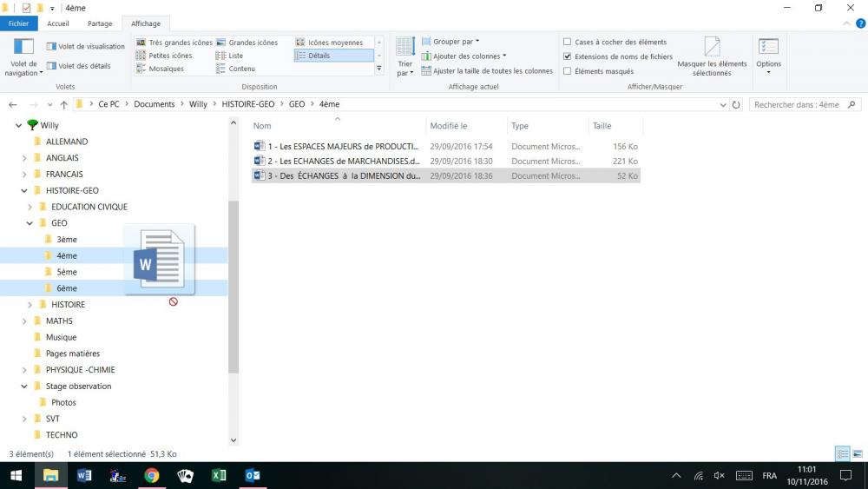
Task: Select the 3ème folder in tree
Action: (67, 239)
